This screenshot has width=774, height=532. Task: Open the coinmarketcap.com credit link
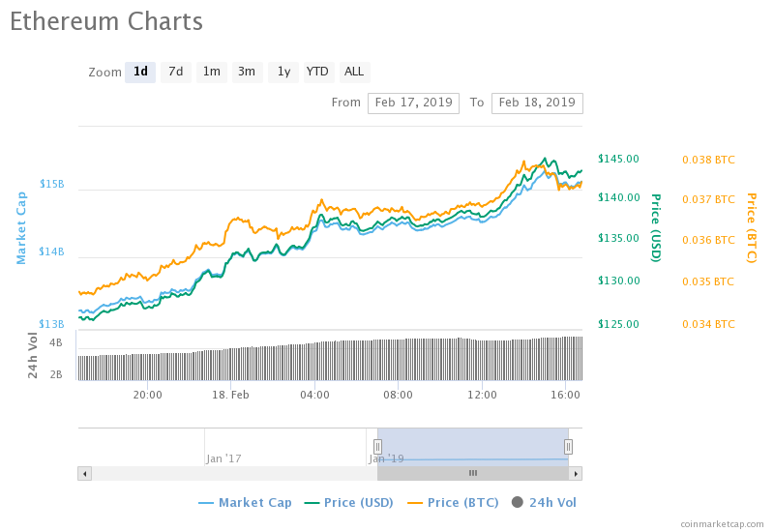point(722,524)
